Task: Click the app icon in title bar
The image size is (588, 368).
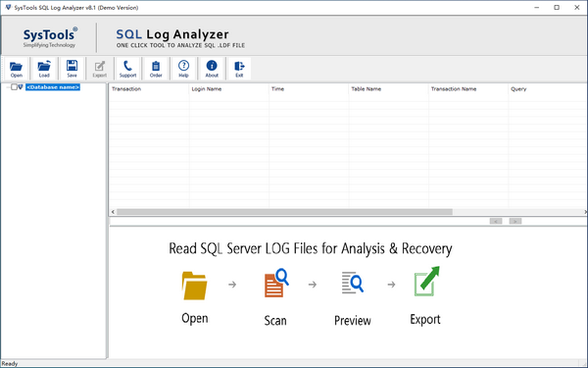Action: coord(8,8)
